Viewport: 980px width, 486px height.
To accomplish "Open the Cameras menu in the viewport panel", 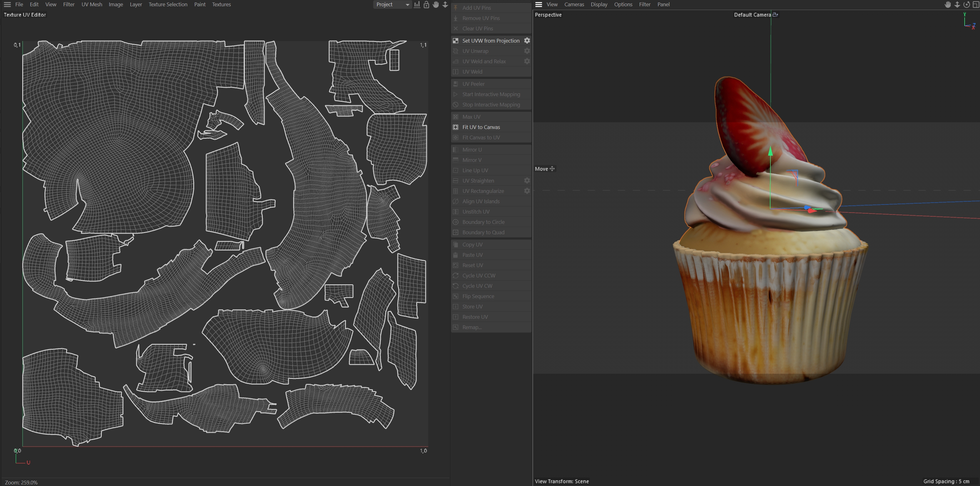I will (x=574, y=4).
